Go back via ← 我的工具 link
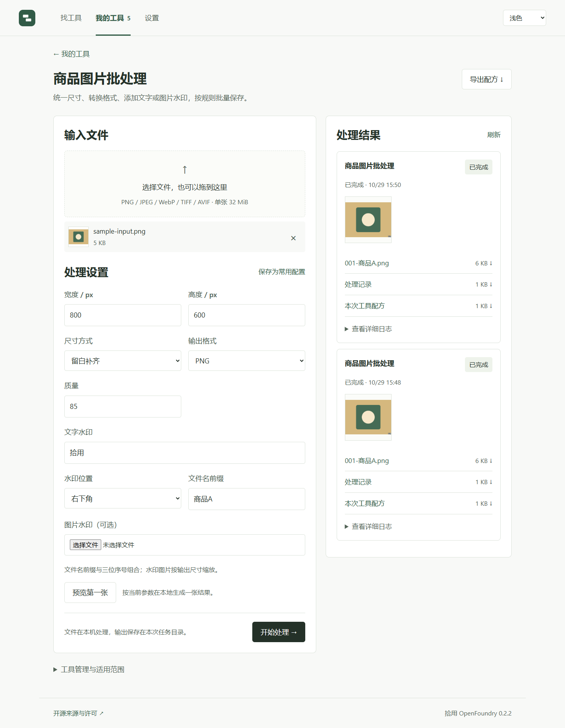Viewport: 565px width, 728px height. (71, 54)
